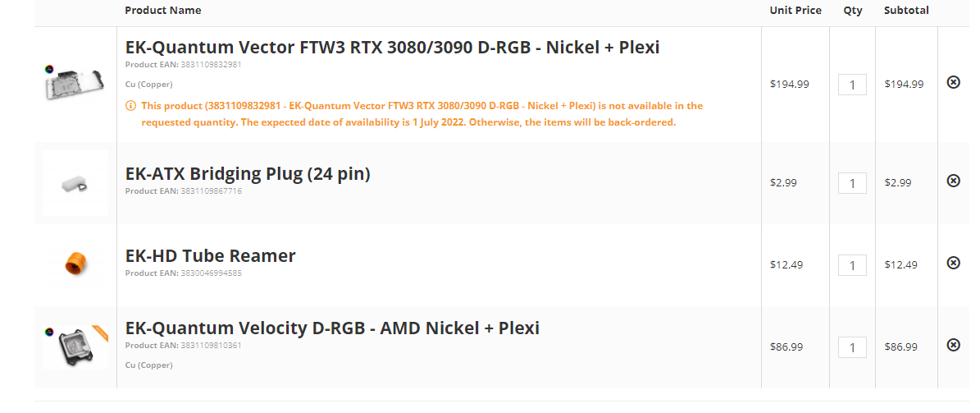The height and width of the screenshot is (413, 980).
Task: Edit quantity for EK-HD Tube Reamer
Action: pyautogui.click(x=852, y=265)
